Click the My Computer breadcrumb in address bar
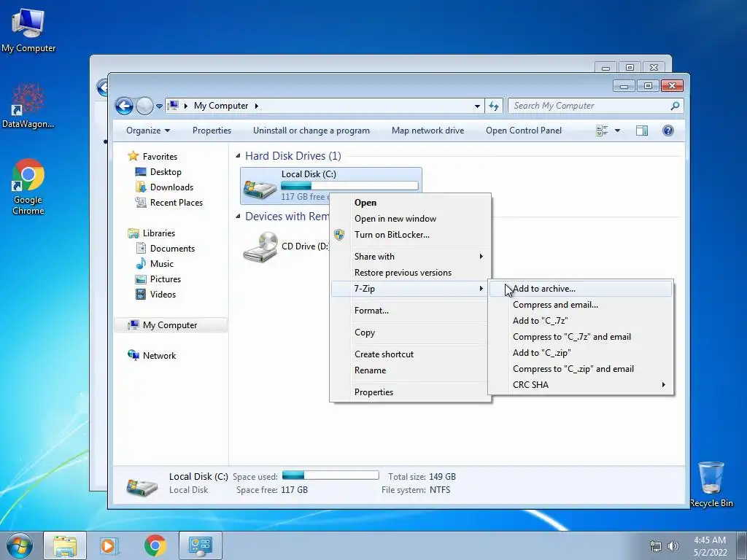747x560 pixels. tap(220, 106)
